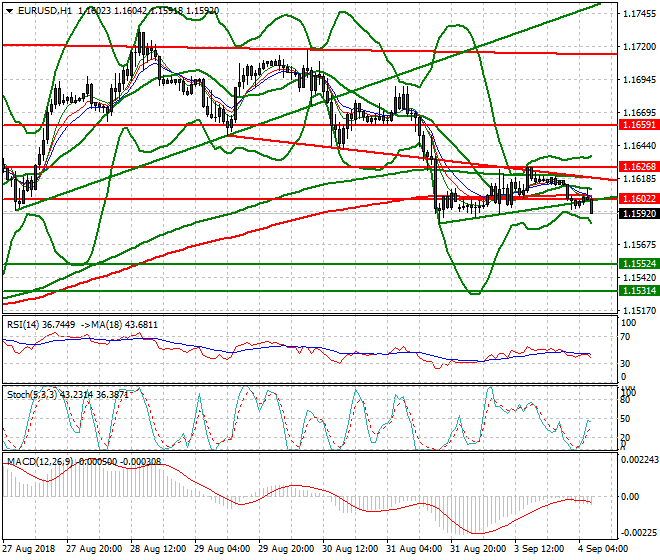
Task: Click the black 1.15920 current price label
Action: click(x=639, y=213)
